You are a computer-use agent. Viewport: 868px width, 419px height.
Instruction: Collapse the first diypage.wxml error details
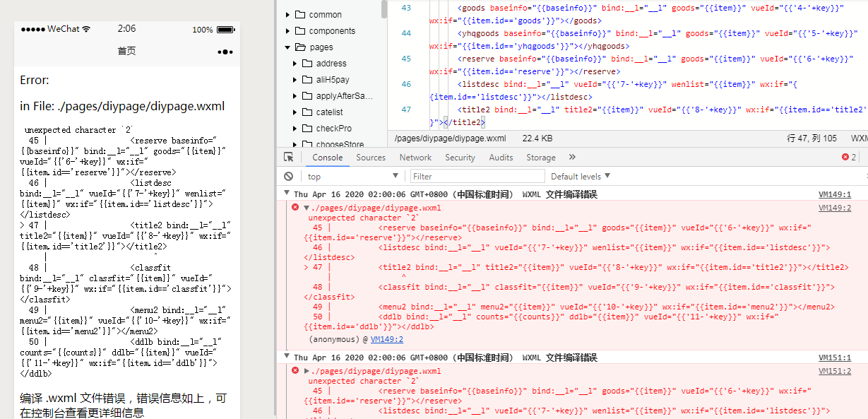(x=307, y=208)
